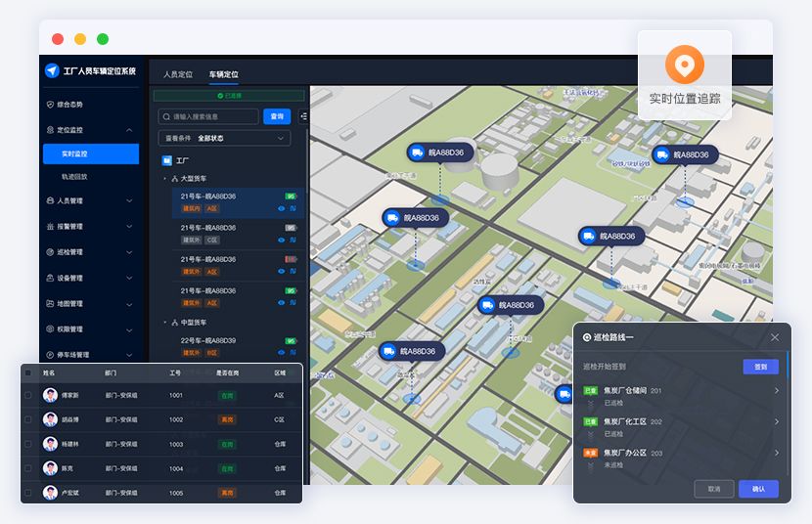The width and height of the screenshot is (812, 524).
Task: Check the checkbox for 胡森博 row
Action: (28, 419)
